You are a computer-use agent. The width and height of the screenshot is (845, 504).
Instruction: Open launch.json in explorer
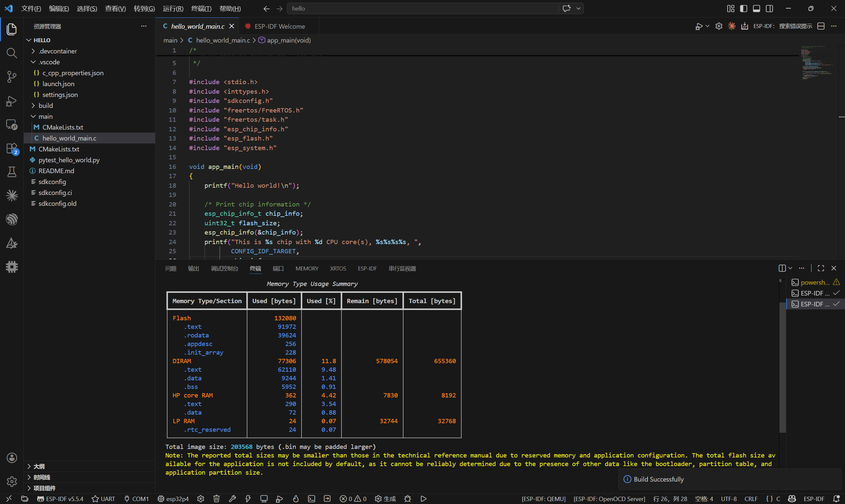coord(58,83)
